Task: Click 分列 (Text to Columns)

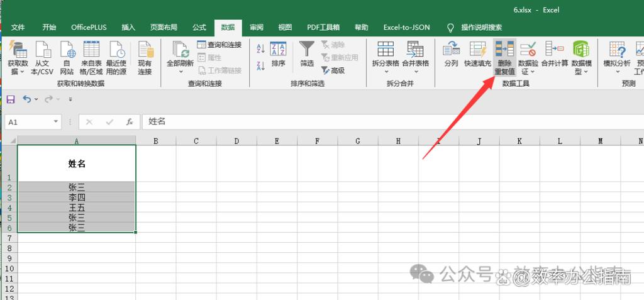Action: [x=451, y=54]
